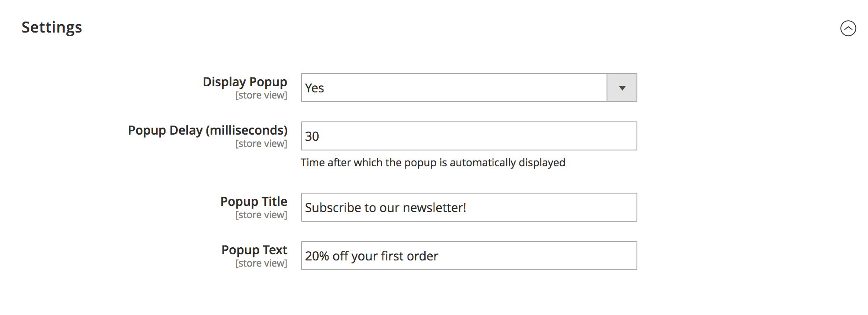Click the "30" value in the delay field

(312, 136)
